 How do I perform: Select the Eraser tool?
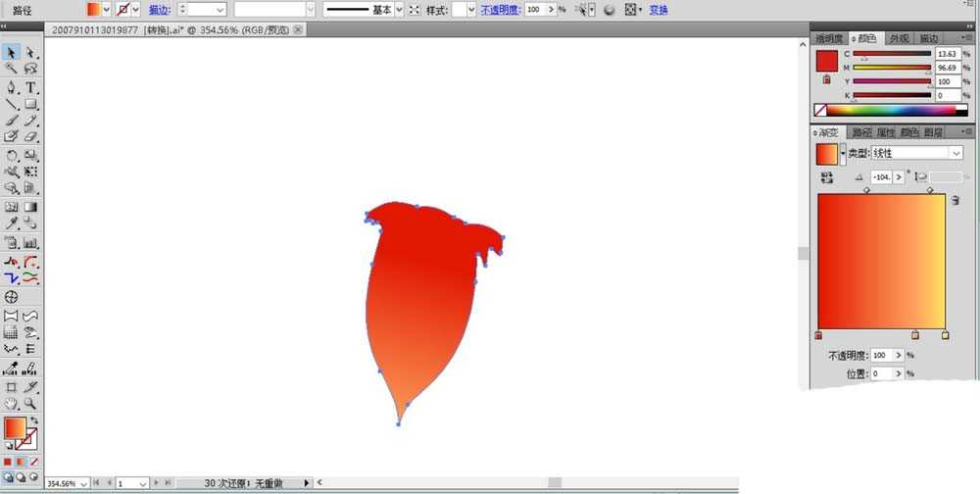click(x=30, y=136)
